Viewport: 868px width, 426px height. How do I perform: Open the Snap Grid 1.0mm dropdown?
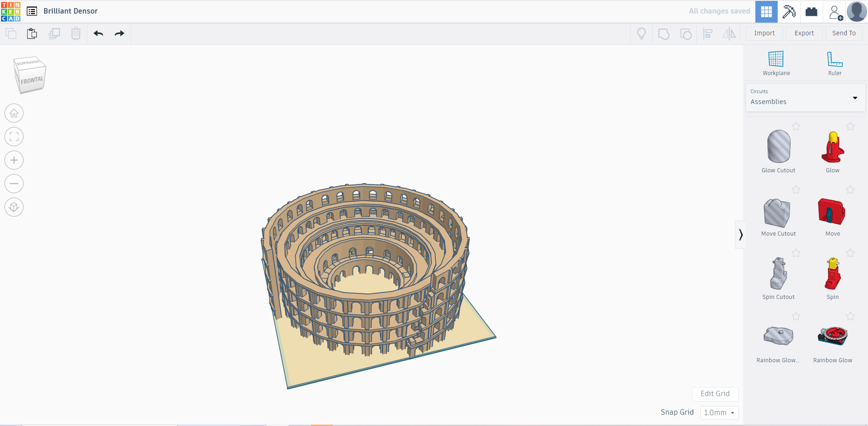719,412
